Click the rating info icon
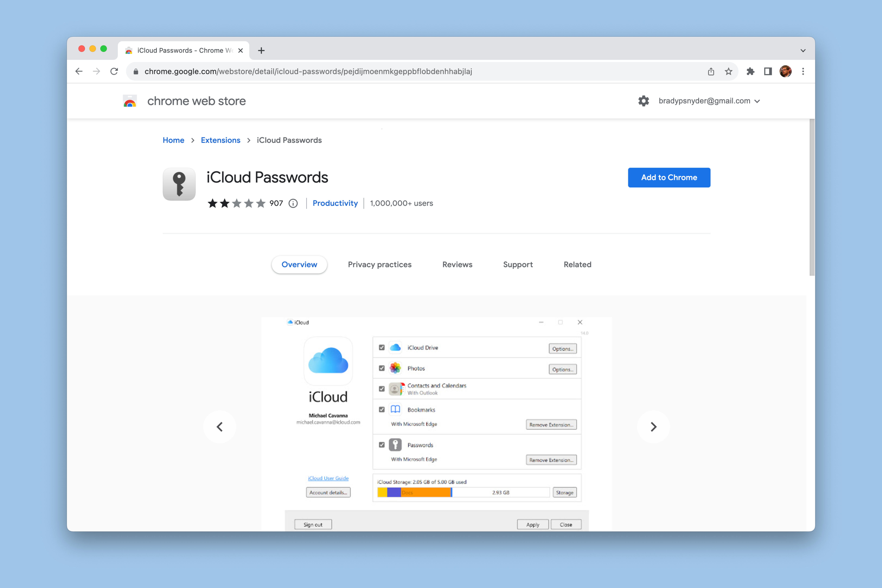The image size is (882, 588). (x=293, y=203)
